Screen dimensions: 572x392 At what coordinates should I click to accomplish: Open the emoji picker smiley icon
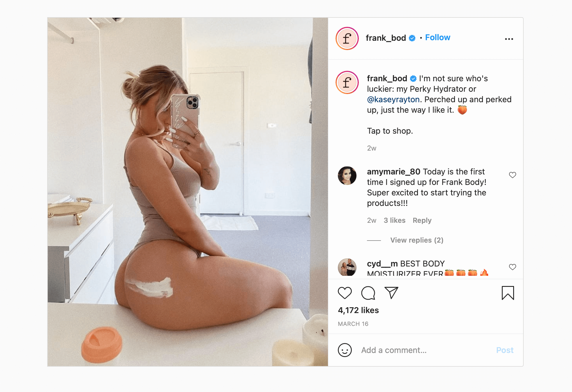(x=345, y=350)
